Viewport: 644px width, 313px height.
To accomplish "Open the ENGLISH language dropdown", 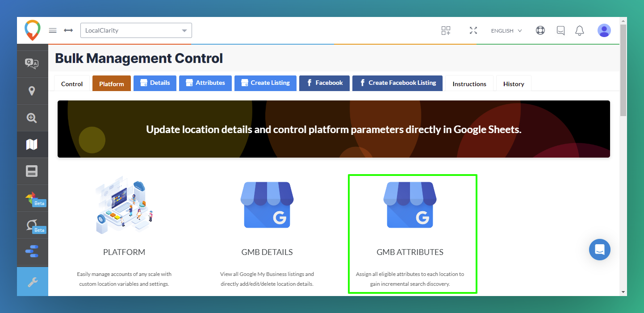I will coord(506,31).
